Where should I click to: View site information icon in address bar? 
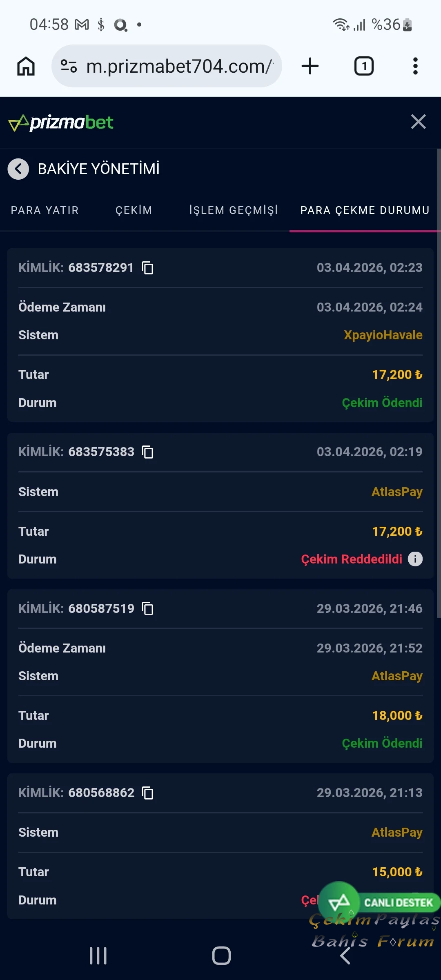click(x=69, y=66)
